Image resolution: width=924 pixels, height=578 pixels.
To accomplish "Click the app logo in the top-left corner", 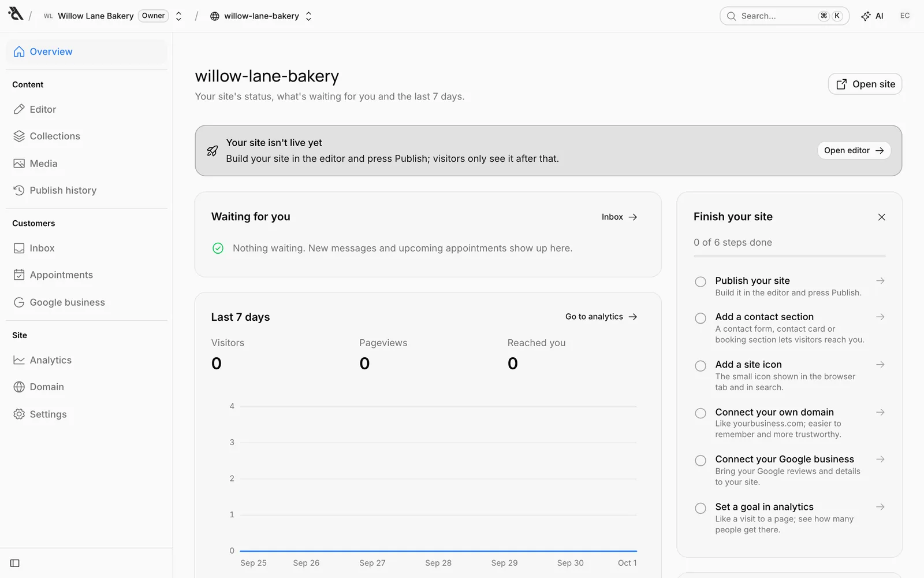I will pyautogui.click(x=16, y=14).
